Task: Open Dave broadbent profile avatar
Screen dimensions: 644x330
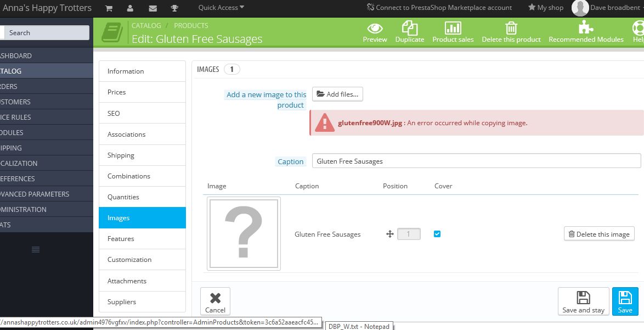Action: 580,8
